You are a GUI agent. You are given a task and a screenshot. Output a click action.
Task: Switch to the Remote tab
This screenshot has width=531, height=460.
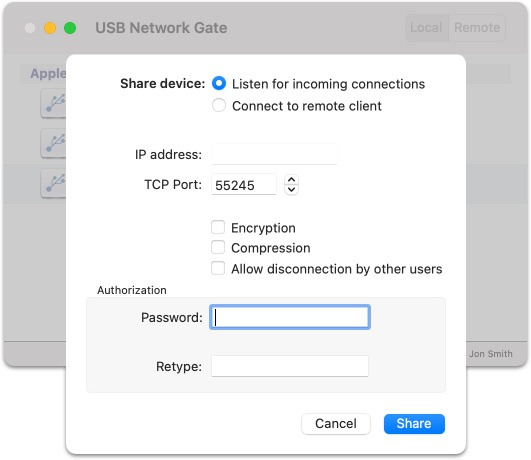coord(477,27)
